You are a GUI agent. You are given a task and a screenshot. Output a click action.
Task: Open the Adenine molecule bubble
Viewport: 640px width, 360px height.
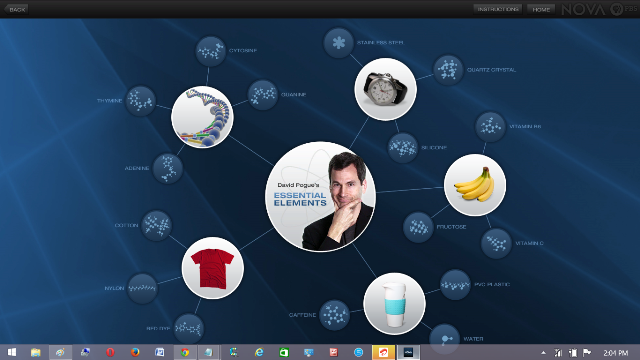167,168
